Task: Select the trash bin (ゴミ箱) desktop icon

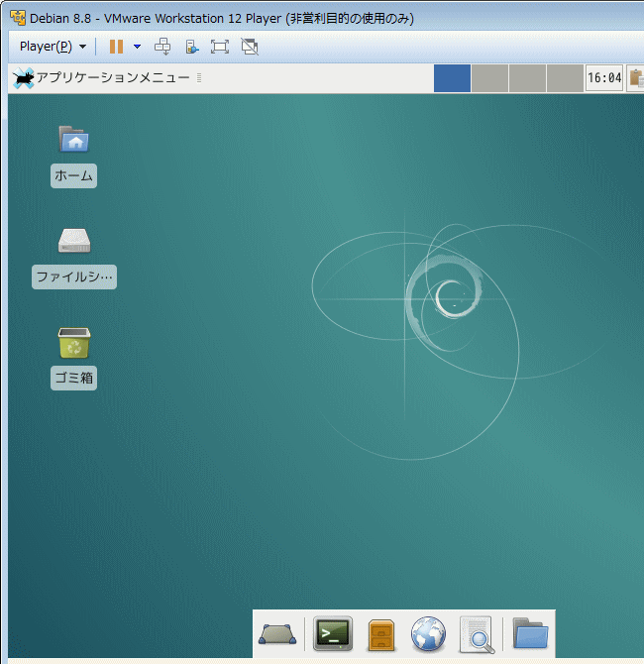Action: (74, 342)
